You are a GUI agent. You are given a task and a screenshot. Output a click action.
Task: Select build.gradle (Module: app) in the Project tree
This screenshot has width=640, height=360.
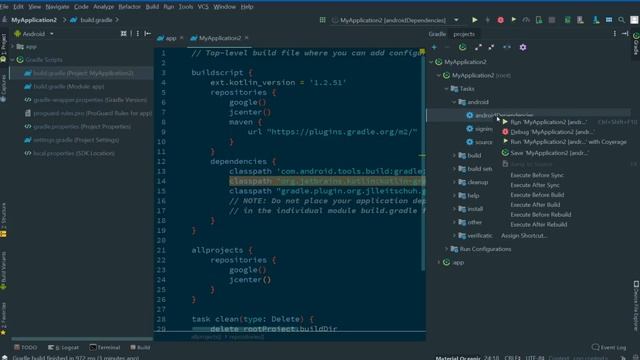pyautogui.click(x=69, y=87)
